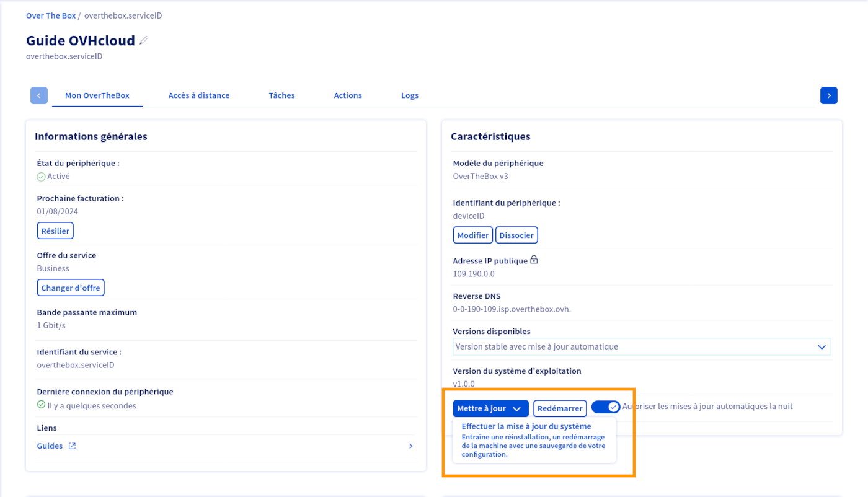This screenshot has width=868, height=497.
Task: Click the lock icon next to Adresse IP publique
Action: 534,260
